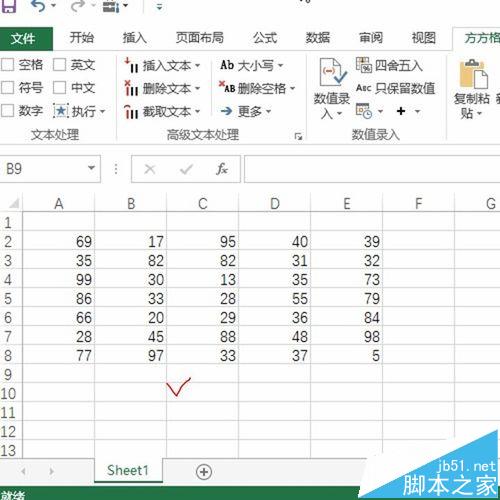Click the plus icon in 数值录入 group
The width and height of the screenshot is (500, 500).
[x=401, y=111]
